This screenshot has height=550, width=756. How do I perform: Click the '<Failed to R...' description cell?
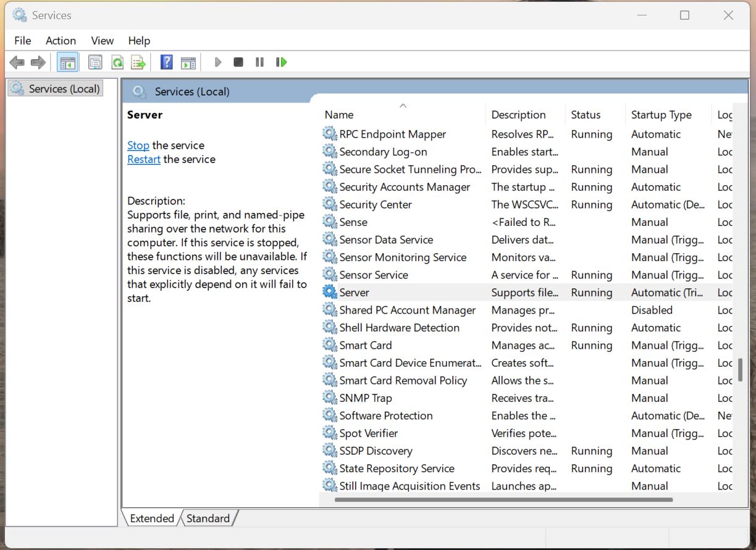click(x=523, y=222)
